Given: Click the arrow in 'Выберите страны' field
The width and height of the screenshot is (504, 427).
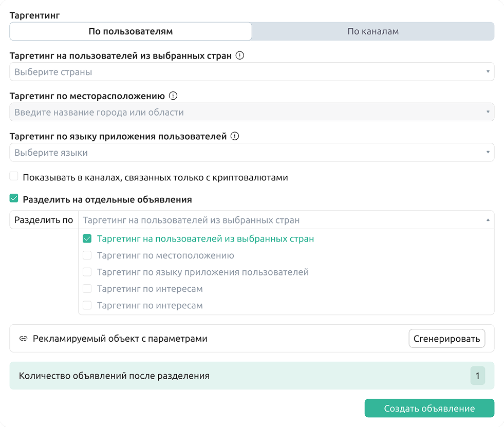Looking at the screenshot, I should (x=488, y=72).
